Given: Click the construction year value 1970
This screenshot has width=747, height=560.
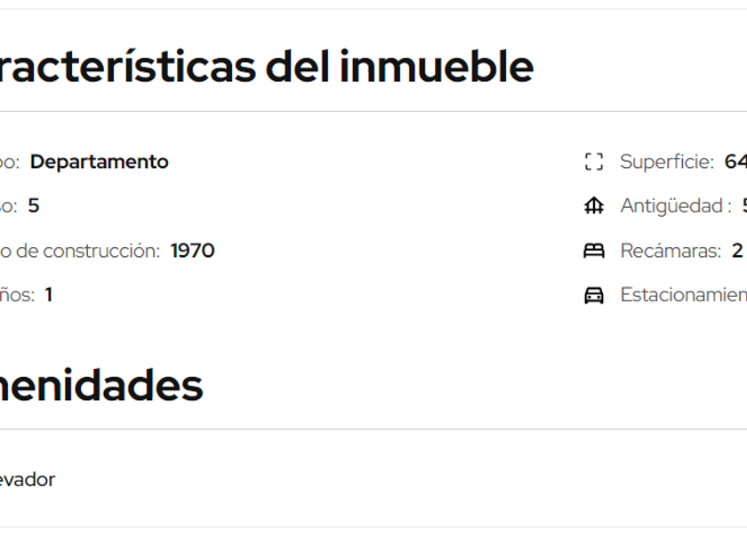Looking at the screenshot, I should click(x=192, y=251).
